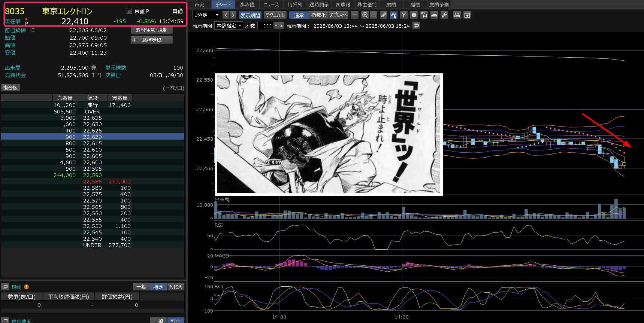Select 一般 account for 信用建玉

[x=158, y=321]
